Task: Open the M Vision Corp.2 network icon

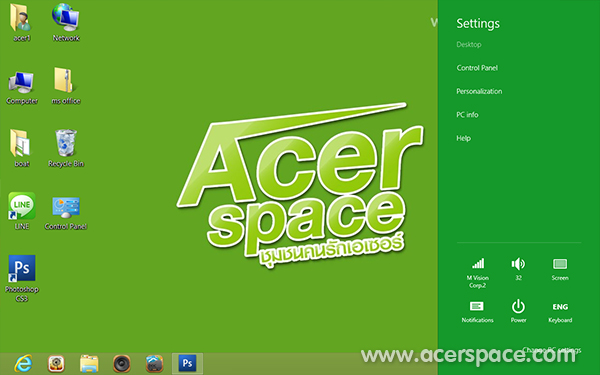Action: [x=478, y=272]
